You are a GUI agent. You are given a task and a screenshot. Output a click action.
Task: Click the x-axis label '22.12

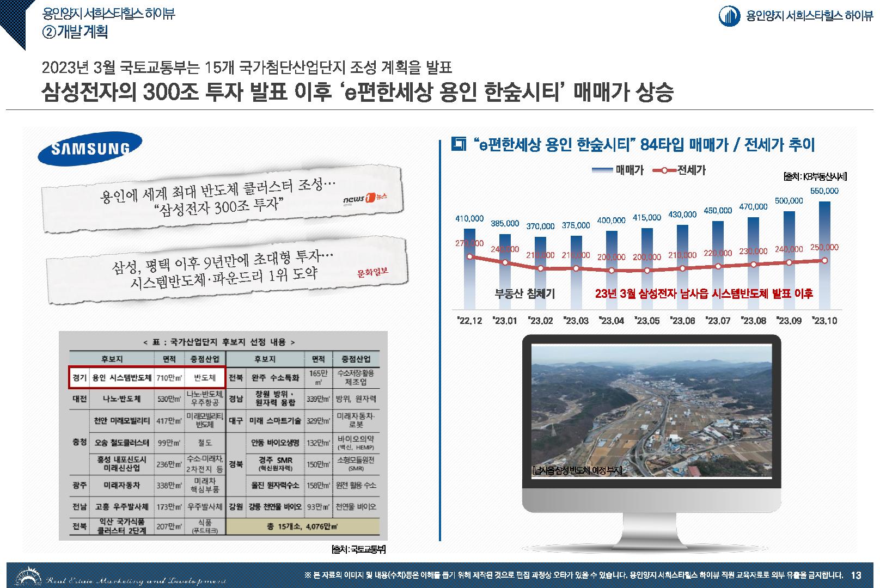coord(469,321)
